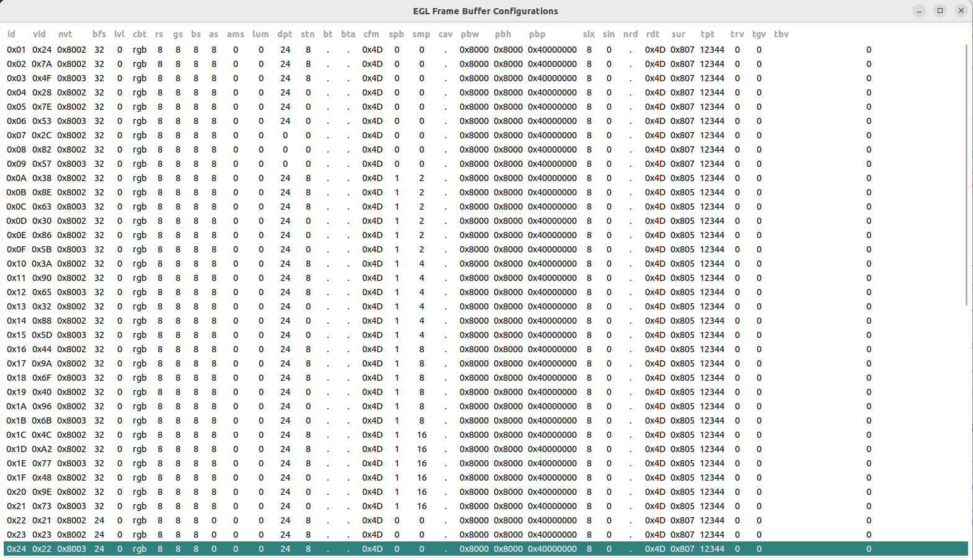Click the pbp column header
Image resolution: width=973 pixels, height=560 pixels.
[x=537, y=34]
